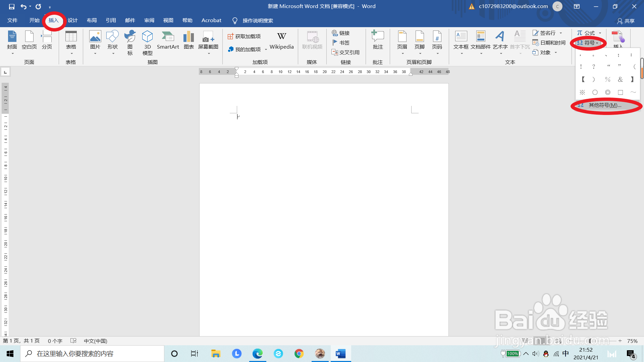Viewport: 644px width, 362px height.
Task: Toggle the Chinese IME indicator in tray
Action: click(x=566, y=354)
